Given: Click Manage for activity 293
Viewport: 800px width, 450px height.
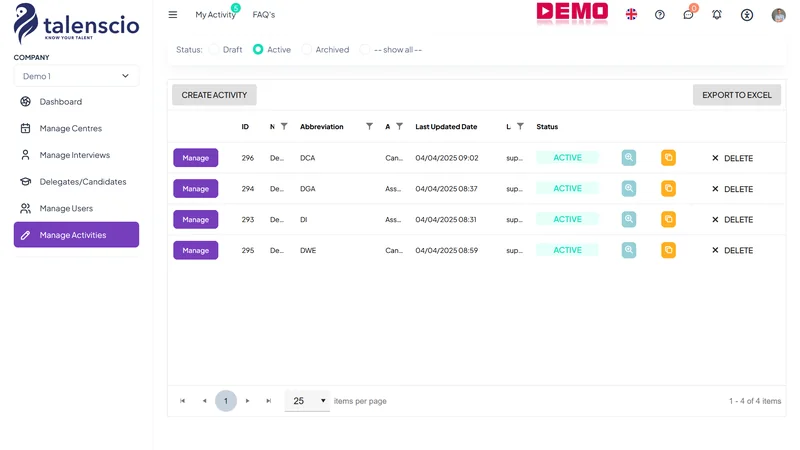Looking at the screenshot, I should tap(196, 219).
